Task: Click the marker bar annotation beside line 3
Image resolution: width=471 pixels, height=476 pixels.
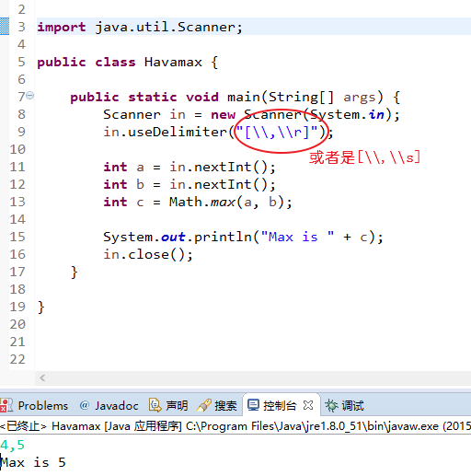Action: pyautogui.click(x=5, y=27)
